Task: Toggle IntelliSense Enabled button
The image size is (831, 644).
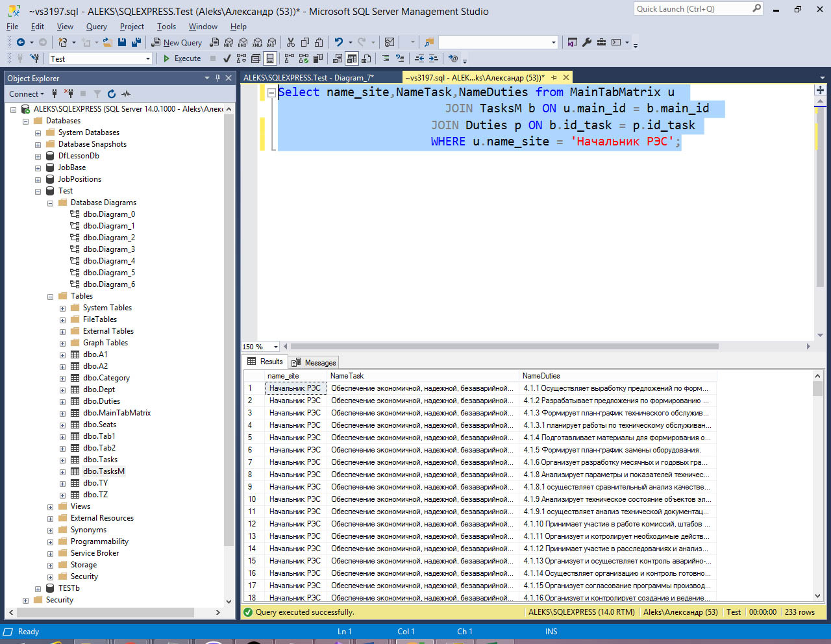Action: pos(270,58)
